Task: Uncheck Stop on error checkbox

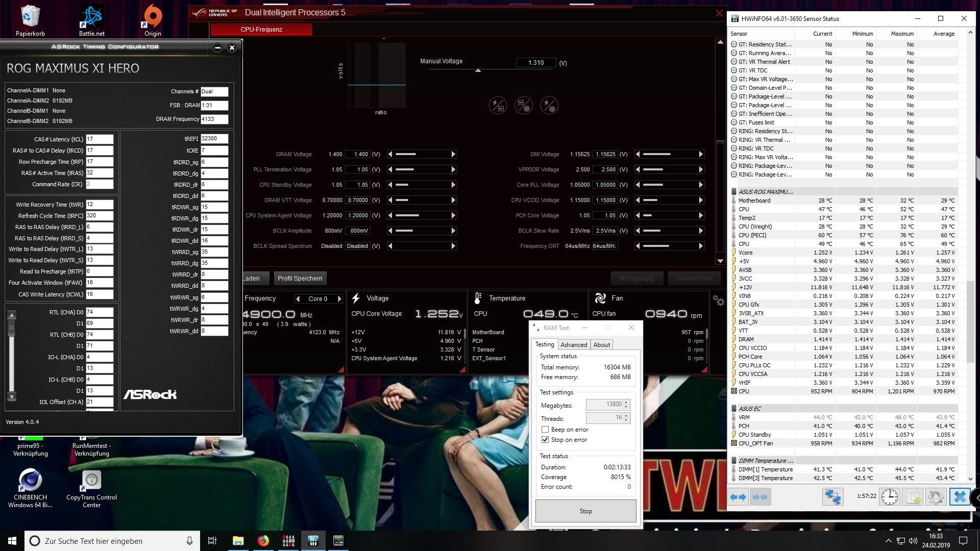Action: [x=545, y=440]
